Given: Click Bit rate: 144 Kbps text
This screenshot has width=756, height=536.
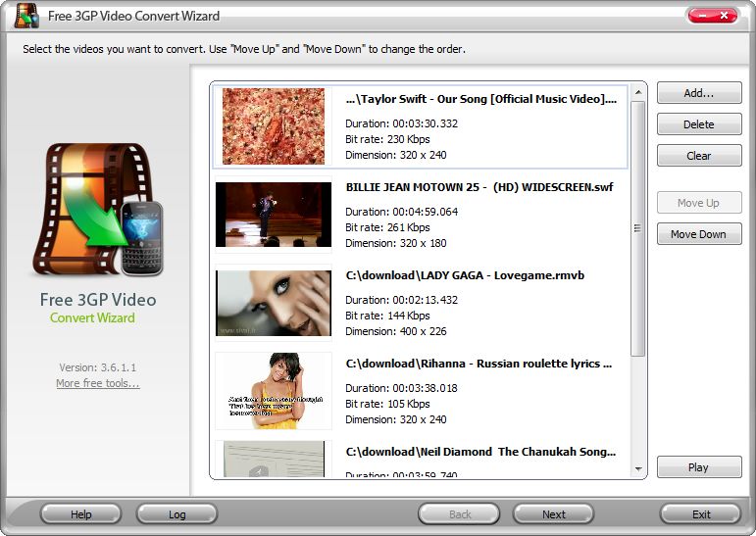Looking at the screenshot, I should (387, 316).
